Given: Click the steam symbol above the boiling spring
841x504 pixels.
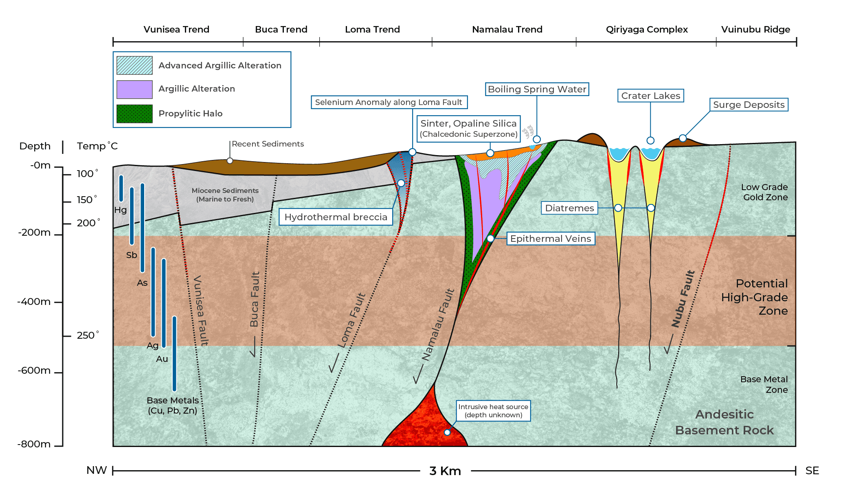Looking at the screenshot, I should pos(528,131).
